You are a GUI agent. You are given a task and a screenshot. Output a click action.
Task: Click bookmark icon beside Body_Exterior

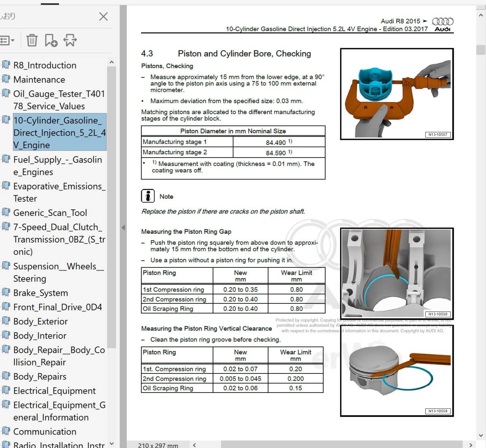[x=6, y=321]
